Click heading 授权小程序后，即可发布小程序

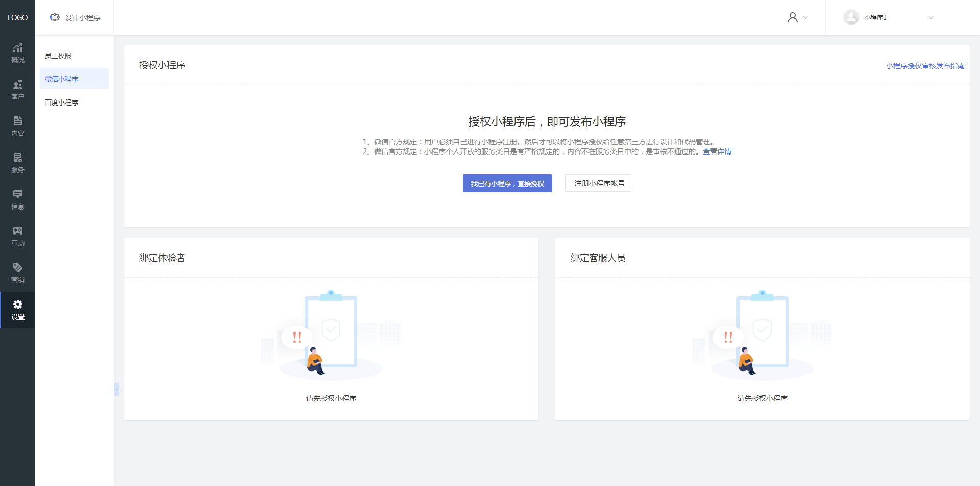coord(547,122)
